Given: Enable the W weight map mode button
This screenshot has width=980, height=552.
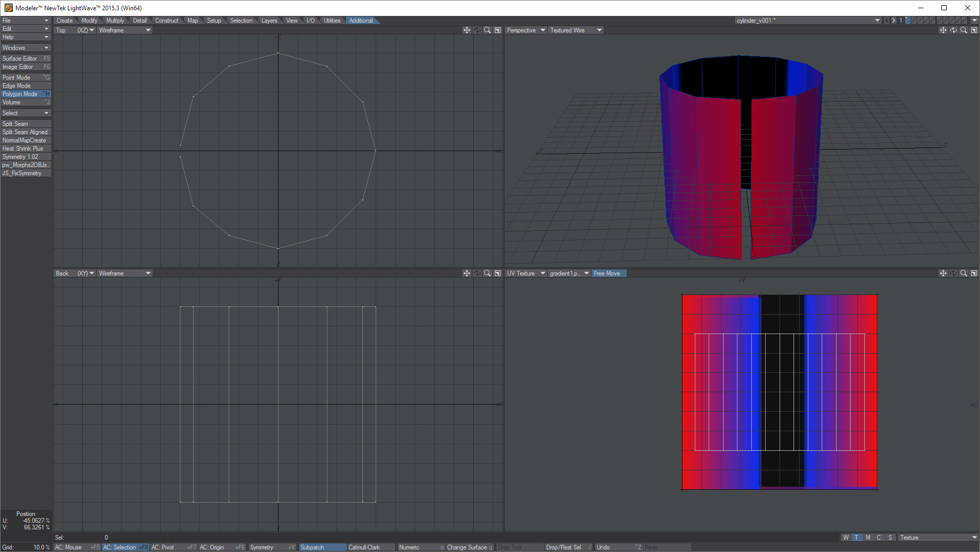Looking at the screenshot, I should [x=845, y=538].
